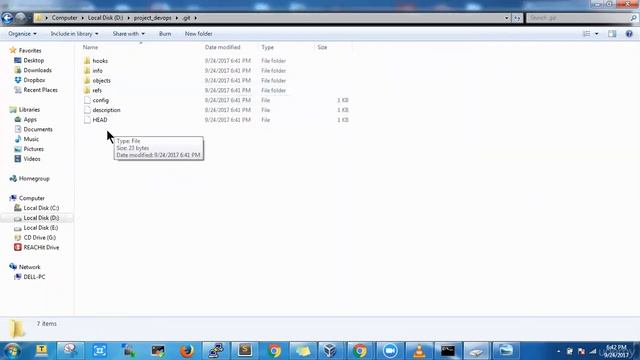Open Local Disk (D:) in navigation pane

point(41,218)
